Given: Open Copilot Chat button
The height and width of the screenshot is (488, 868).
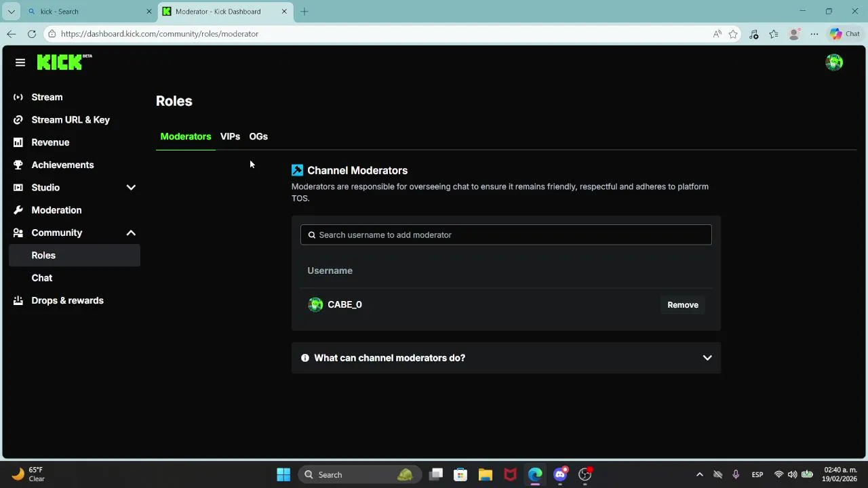Looking at the screenshot, I should click(844, 34).
